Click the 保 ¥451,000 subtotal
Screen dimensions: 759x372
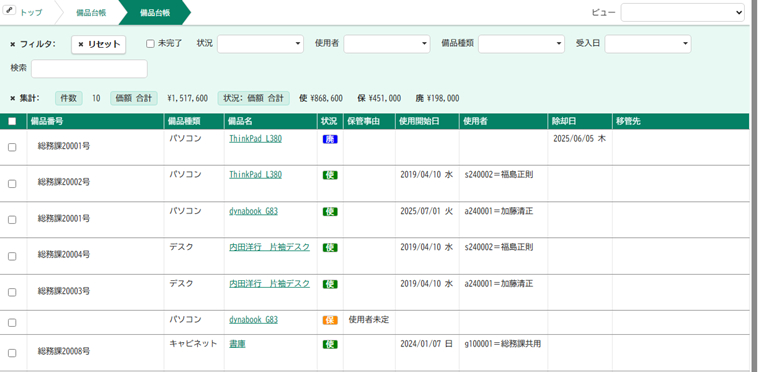(x=379, y=99)
